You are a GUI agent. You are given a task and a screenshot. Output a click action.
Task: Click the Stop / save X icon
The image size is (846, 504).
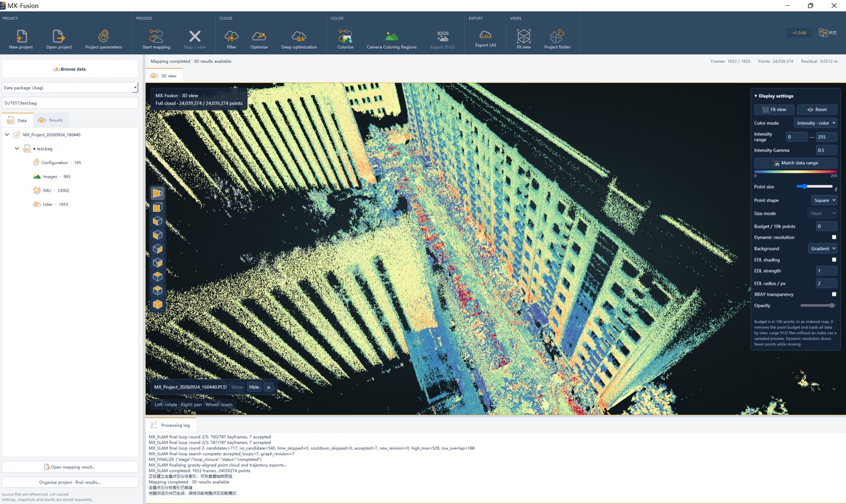(x=195, y=36)
